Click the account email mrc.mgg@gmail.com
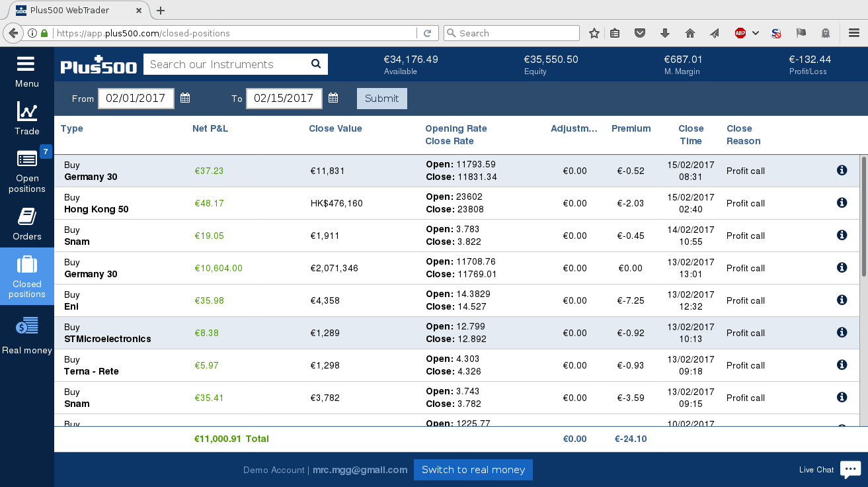 point(360,470)
